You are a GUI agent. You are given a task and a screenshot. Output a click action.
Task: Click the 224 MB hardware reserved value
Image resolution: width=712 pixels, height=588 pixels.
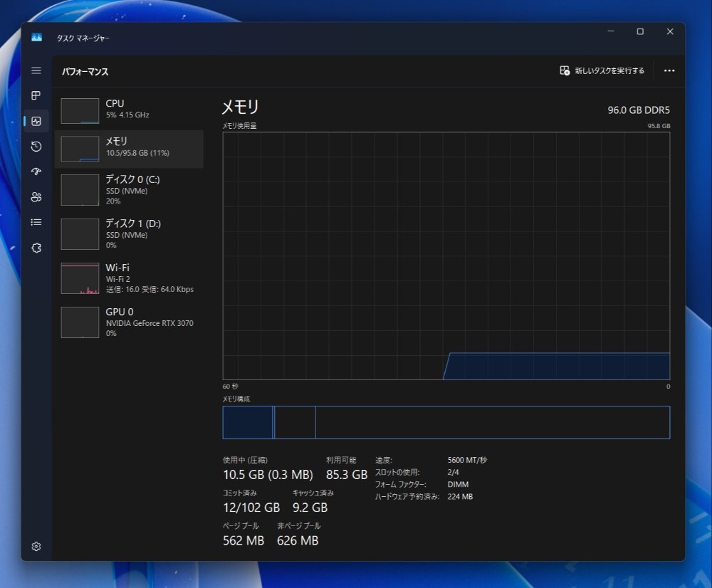(x=460, y=497)
